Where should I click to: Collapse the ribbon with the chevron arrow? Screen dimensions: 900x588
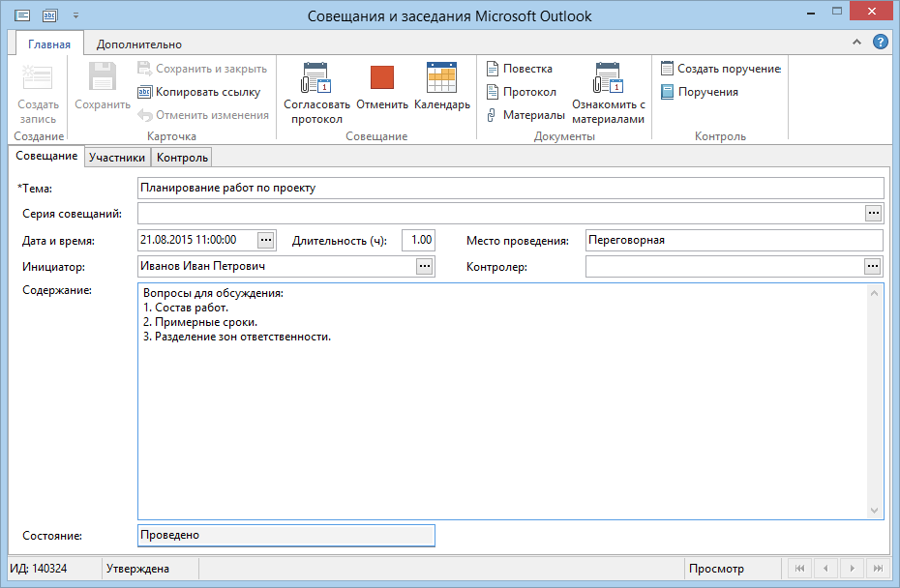[856, 43]
